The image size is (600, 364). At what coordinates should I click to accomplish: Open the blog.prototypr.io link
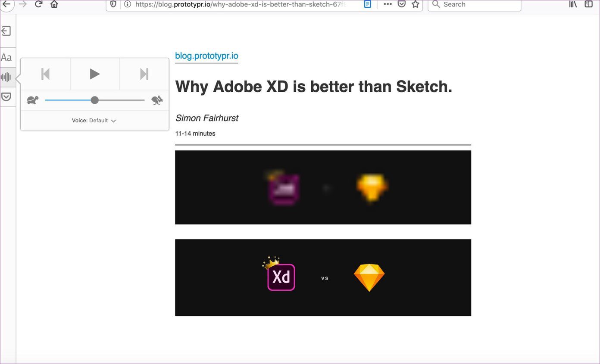pyautogui.click(x=206, y=56)
